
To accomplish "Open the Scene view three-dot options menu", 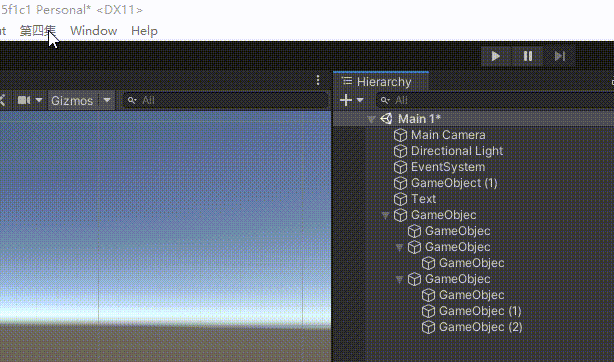I will pyautogui.click(x=318, y=80).
